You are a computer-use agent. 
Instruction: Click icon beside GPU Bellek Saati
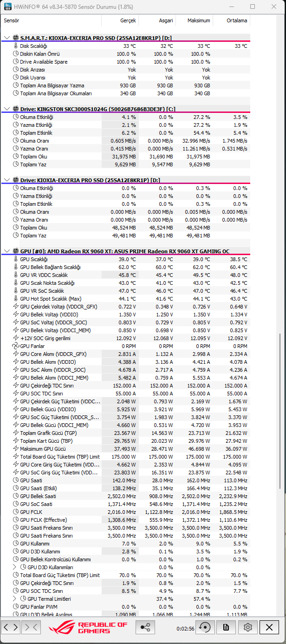15,496
